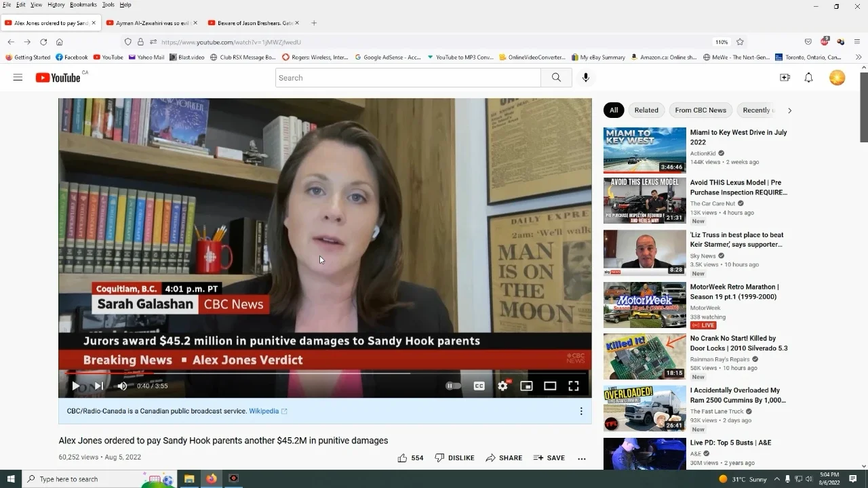Follow the Wikipedia link for CBC/Radio-Canada
Viewport: 868px width, 488px height.
(267, 411)
